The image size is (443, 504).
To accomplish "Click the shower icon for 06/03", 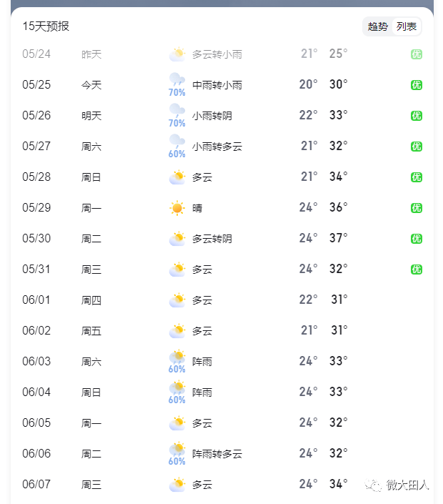I will (177, 356).
